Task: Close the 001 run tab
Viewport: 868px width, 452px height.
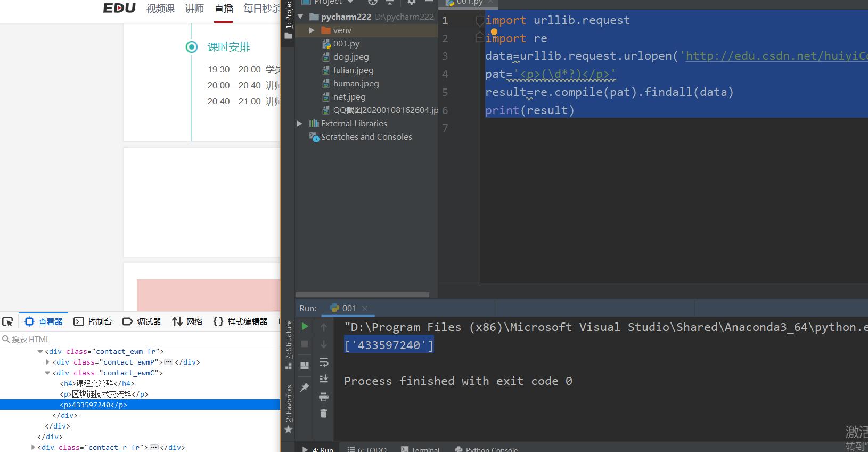Action: (x=365, y=309)
